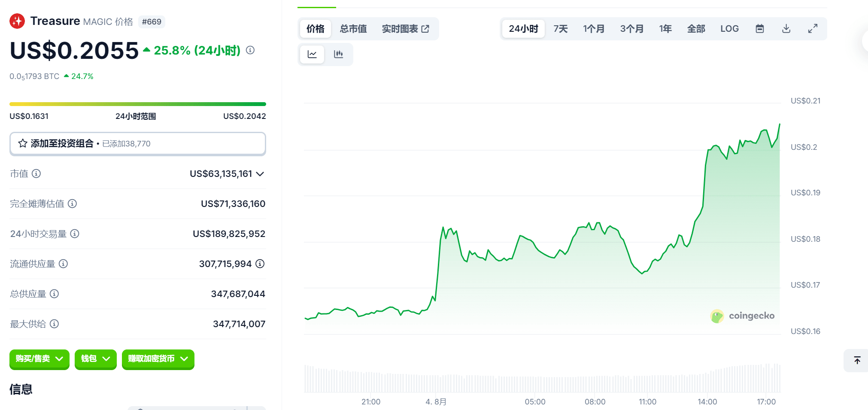The image size is (868, 410).
Task: Download the chart data
Action: click(786, 29)
